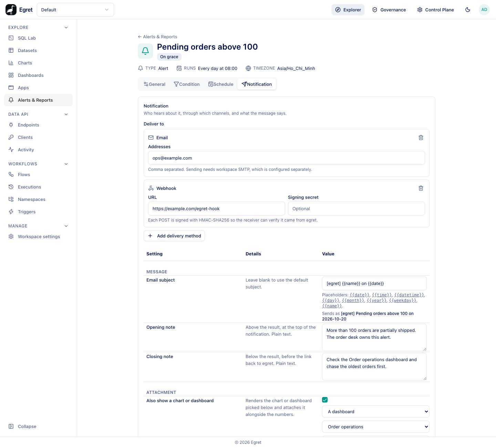Open Charts in sidebar
Screen dimensions: 496x448
(39, 63)
